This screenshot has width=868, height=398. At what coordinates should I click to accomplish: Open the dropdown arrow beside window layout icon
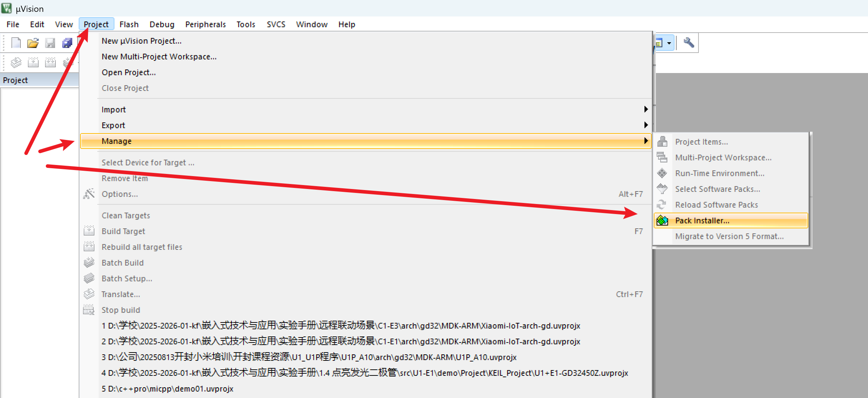[x=669, y=43]
